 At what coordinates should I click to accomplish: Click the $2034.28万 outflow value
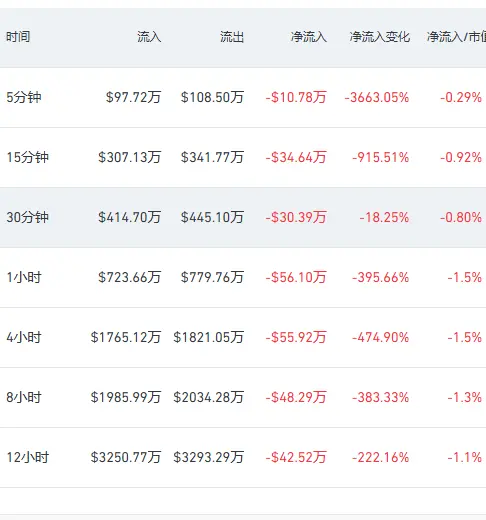pyautogui.click(x=208, y=397)
